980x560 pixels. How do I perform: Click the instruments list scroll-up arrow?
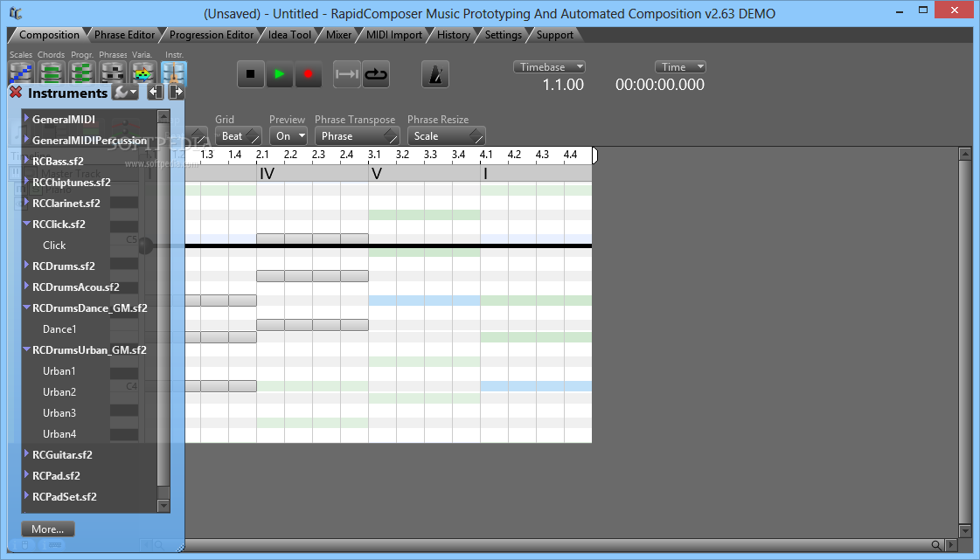point(163,116)
